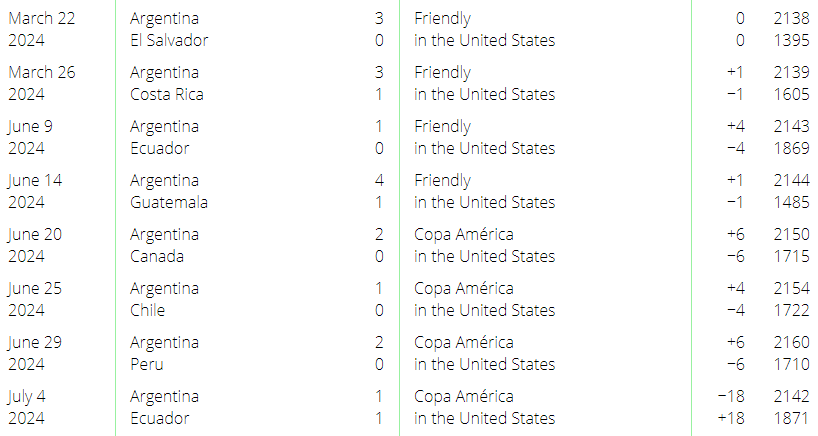Click Ecuador in June 9 friendly
Viewport: 818px width, 436px height.
pyautogui.click(x=159, y=149)
